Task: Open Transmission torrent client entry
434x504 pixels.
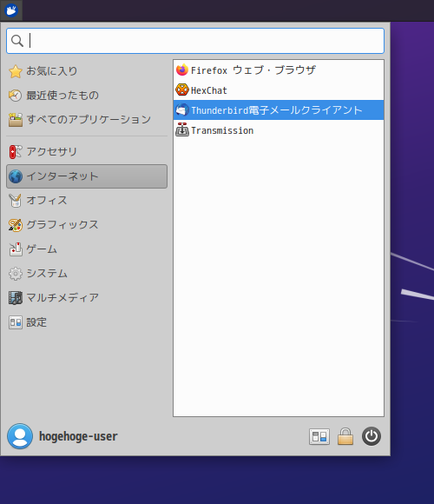Action: coord(279,130)
